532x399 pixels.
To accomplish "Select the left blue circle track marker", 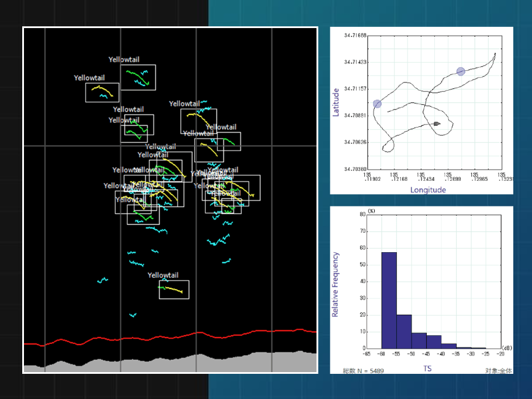I will coord(377,104).
